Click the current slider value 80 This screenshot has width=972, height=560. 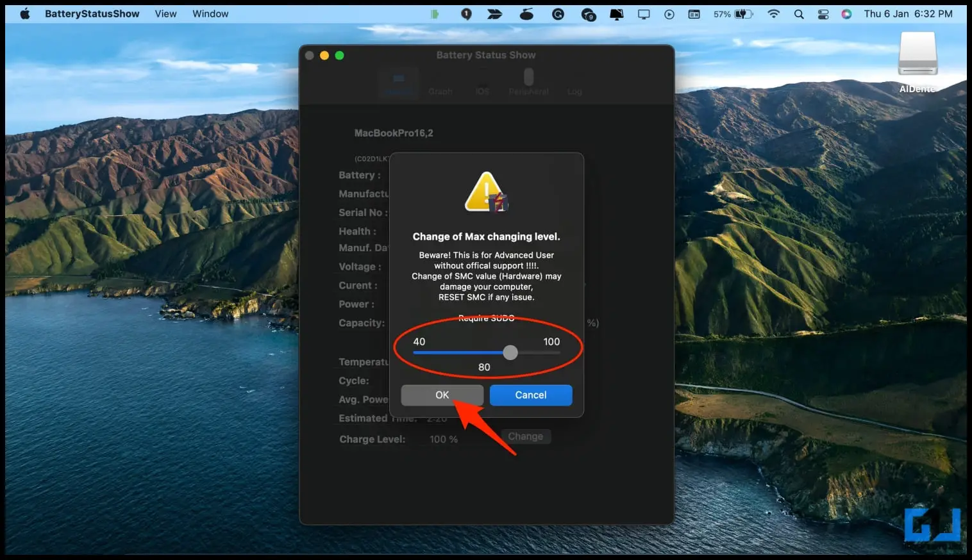(484, 367)
